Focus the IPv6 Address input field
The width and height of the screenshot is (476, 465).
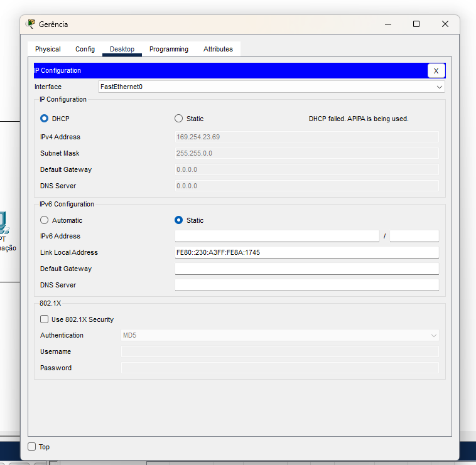[x=277, y=236]
